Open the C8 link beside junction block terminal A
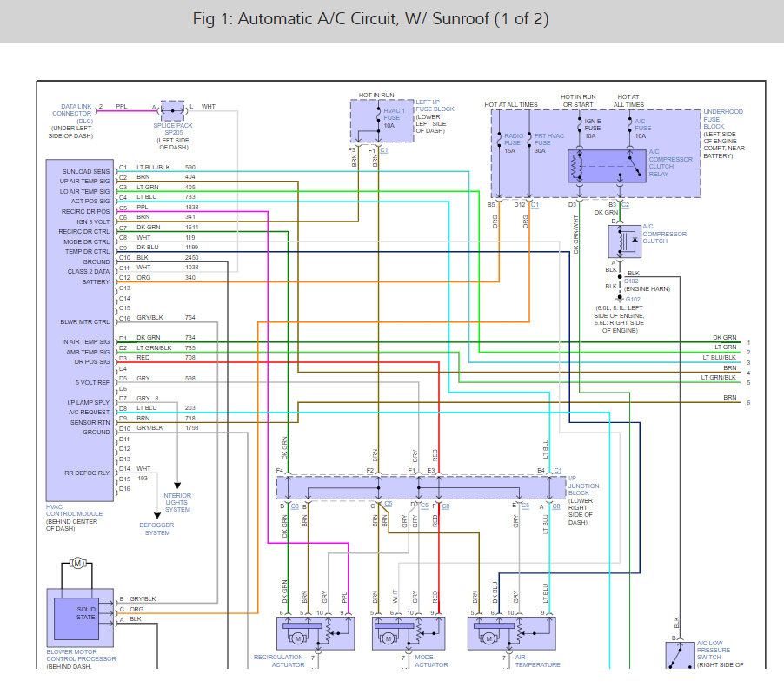 [x=556, y=506]
